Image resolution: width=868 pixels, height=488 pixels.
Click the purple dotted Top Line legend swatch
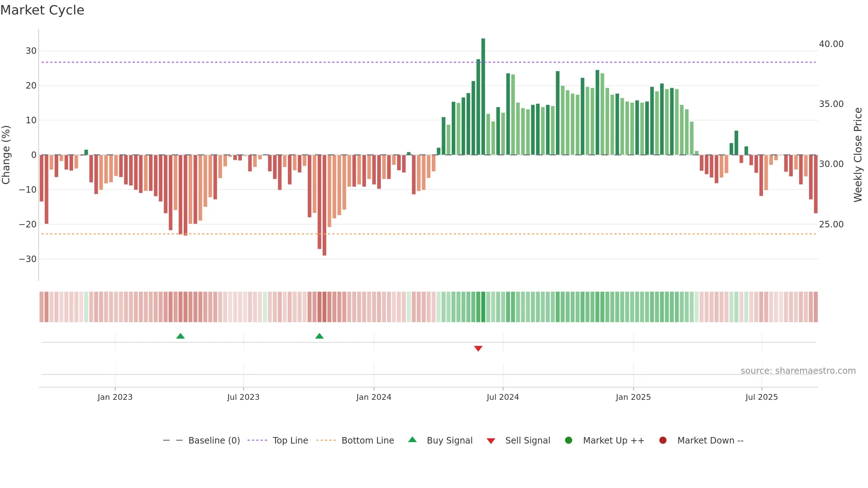[257, 440]
